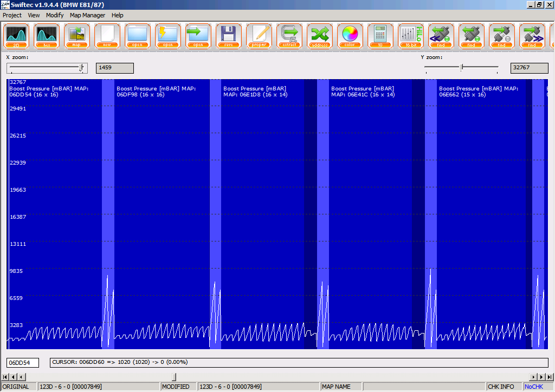
Task: Click the lightning folder 'open' icon
Action: tap(168, 36)
